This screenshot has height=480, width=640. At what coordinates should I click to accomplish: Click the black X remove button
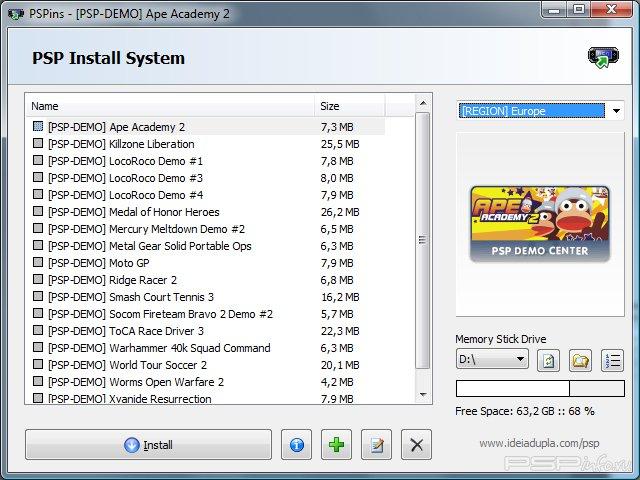(x=416, y=444)
